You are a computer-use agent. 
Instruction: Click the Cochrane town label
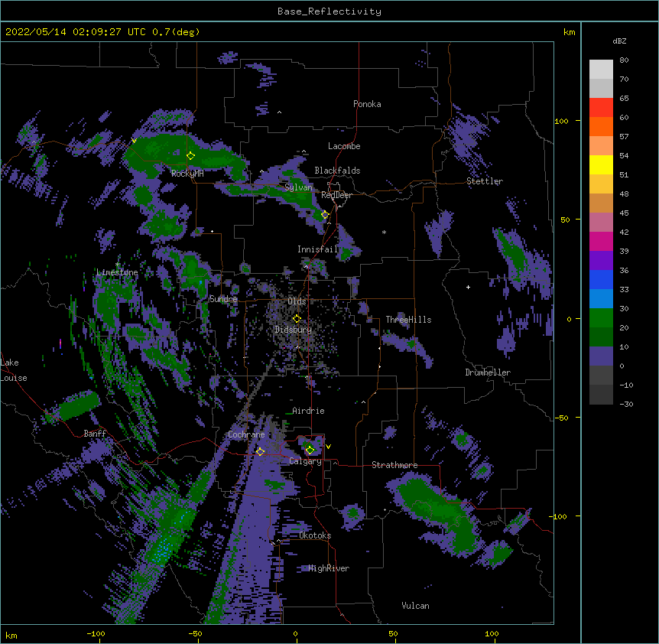[246, 434]
